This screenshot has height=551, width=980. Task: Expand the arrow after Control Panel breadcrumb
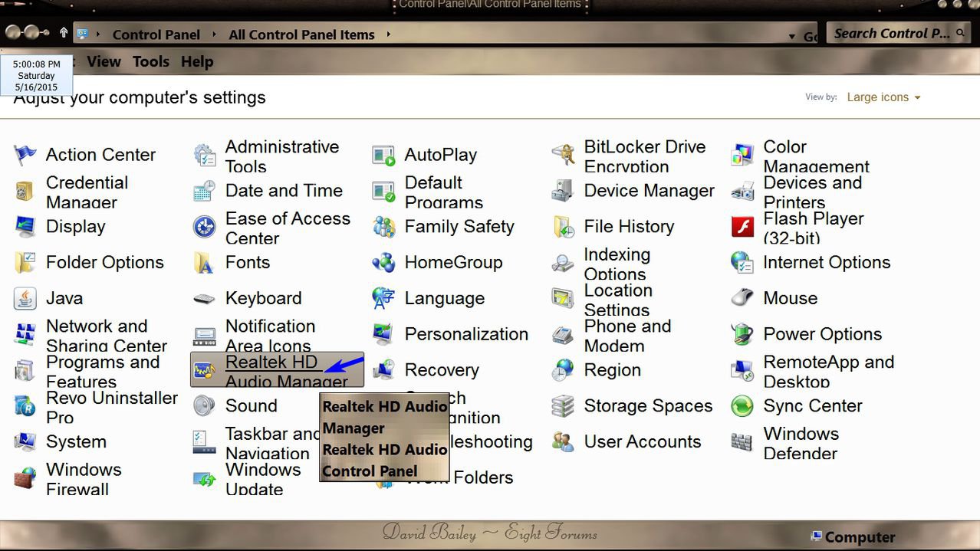(215, 34)
